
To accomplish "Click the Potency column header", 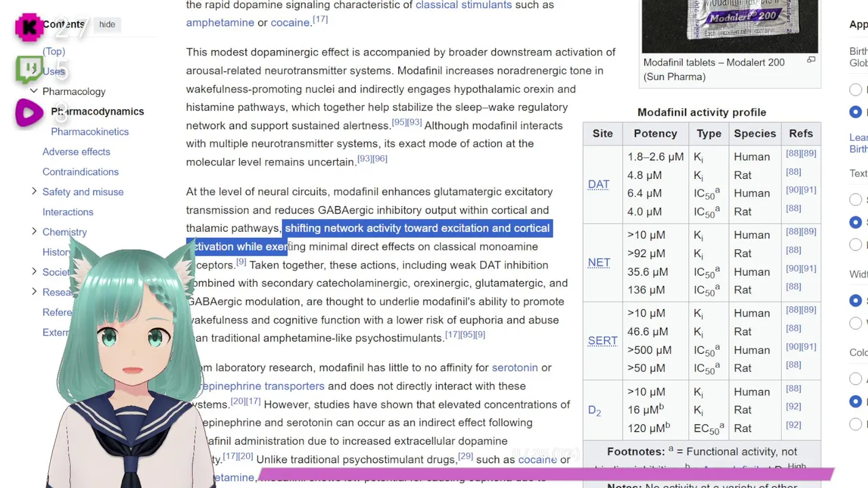I will point(655,134).
